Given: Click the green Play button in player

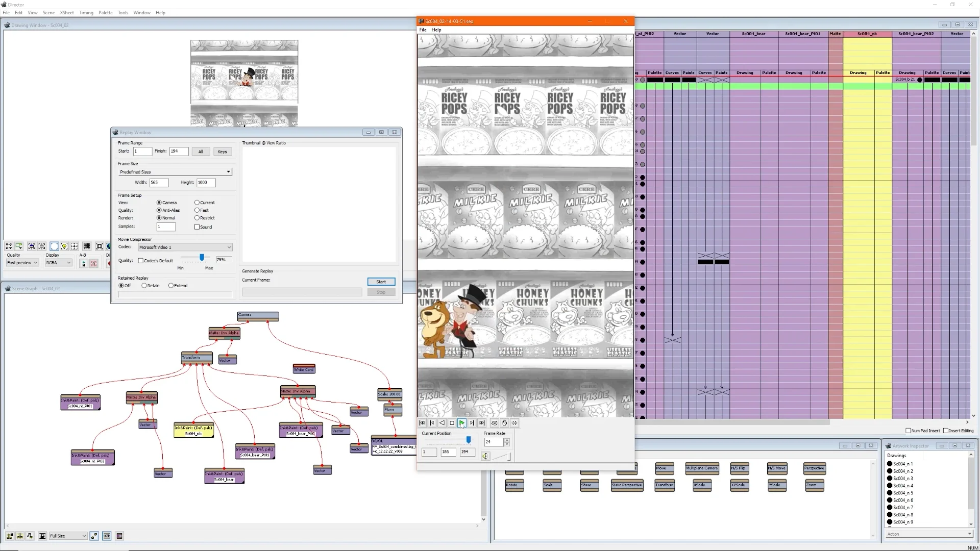Looking at the screenshot, I should 461,423.
